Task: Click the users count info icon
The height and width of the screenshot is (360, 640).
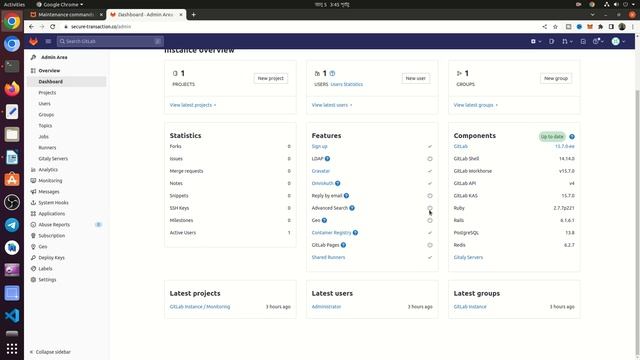Action: pos(332,73)
